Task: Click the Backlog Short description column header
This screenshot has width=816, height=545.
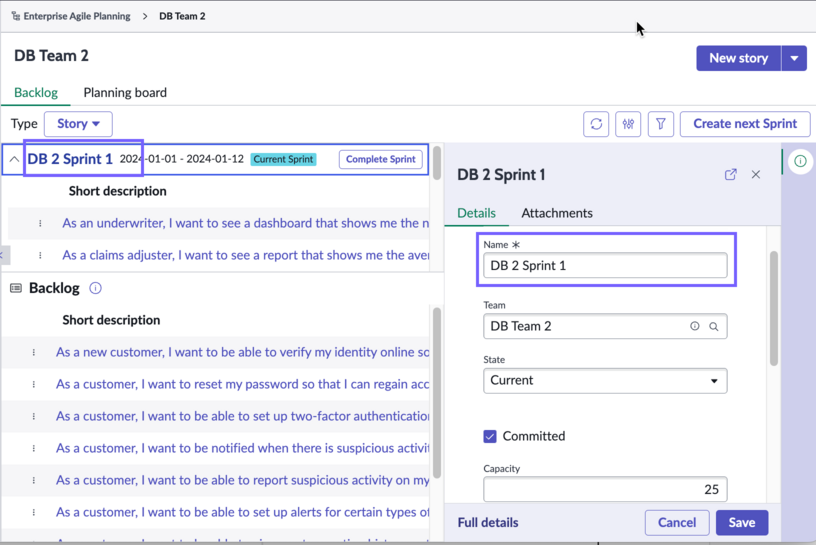Action: (x=111, y=320)
